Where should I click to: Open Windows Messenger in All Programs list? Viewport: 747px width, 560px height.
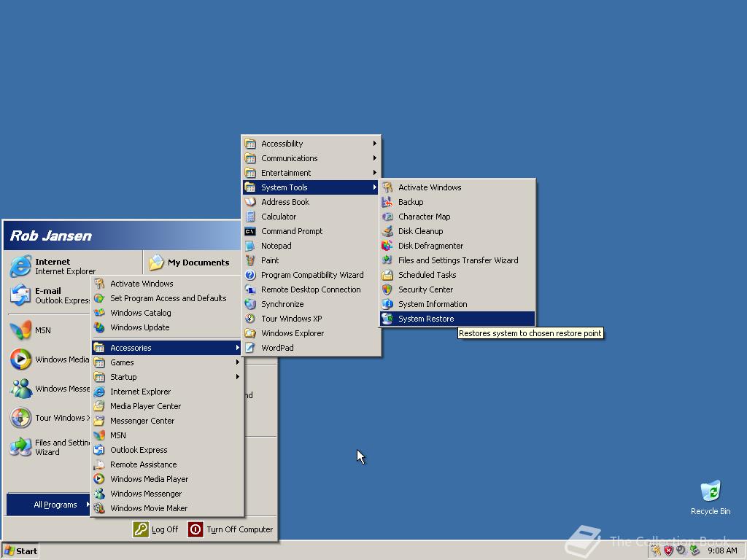tap(167, 494)
